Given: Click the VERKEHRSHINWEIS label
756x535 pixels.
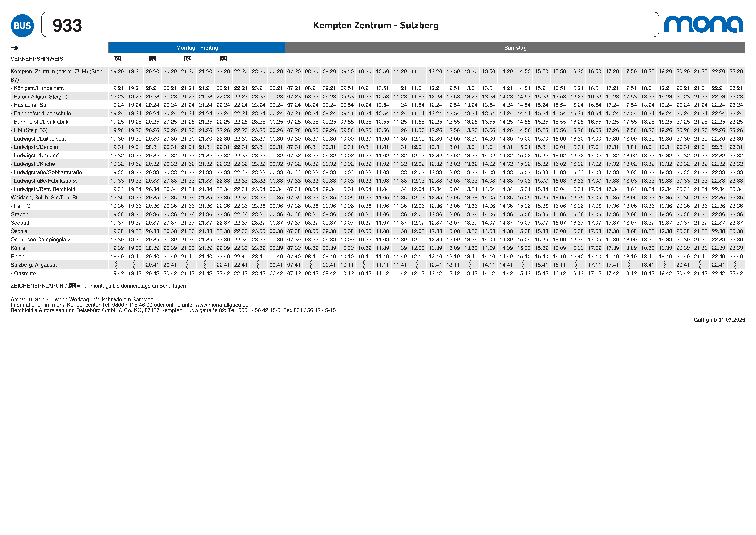Looking at the screenshot, I should click(x=37, y=59).
